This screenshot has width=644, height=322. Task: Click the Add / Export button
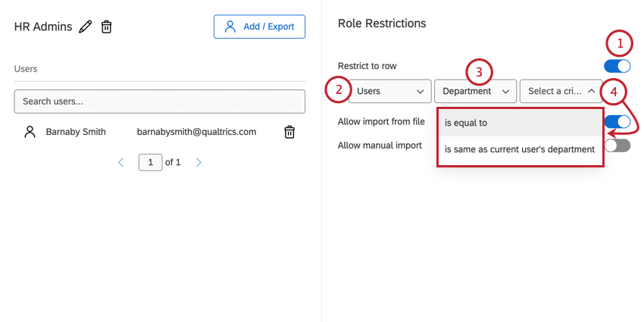[259, 27]
